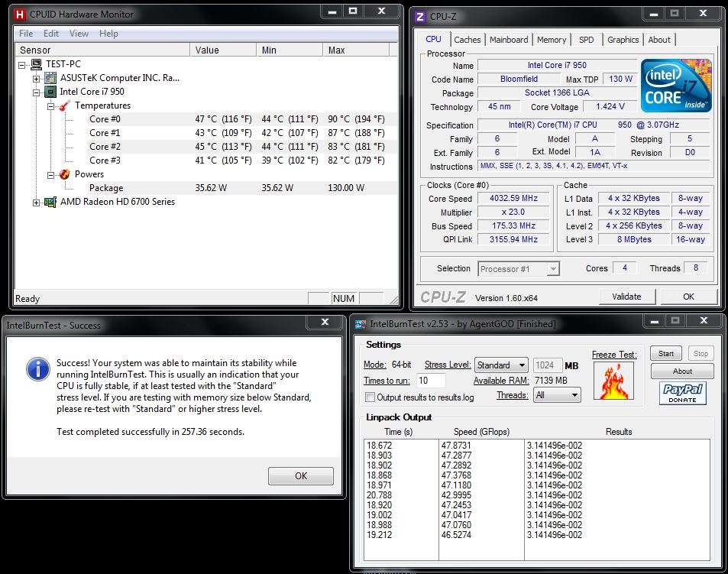Click the Freeze Test flame image
This screenshot has width=728, height=574.
coord(613,381)
